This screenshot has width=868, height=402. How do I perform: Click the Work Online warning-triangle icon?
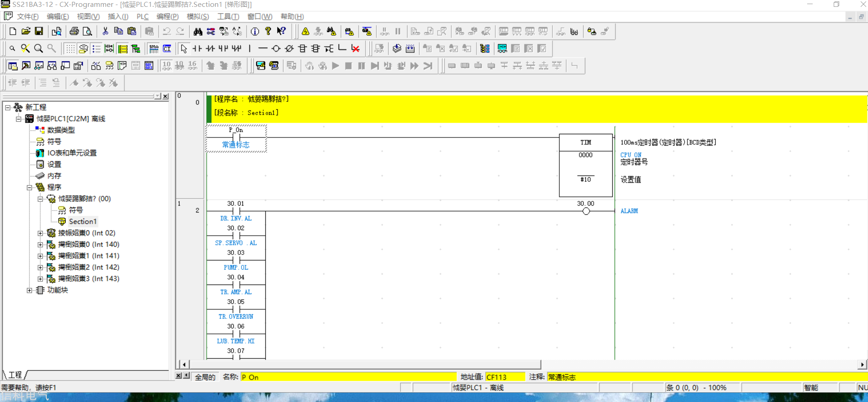click(x=305, y=32)
